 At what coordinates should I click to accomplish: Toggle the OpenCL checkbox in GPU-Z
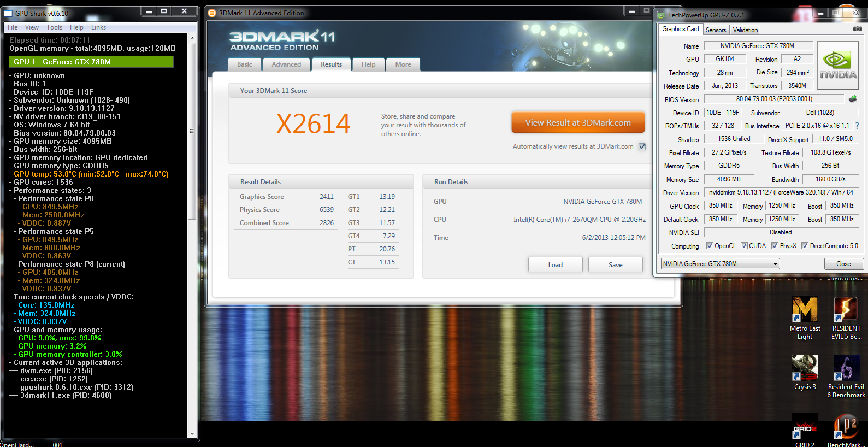(710, 246)
